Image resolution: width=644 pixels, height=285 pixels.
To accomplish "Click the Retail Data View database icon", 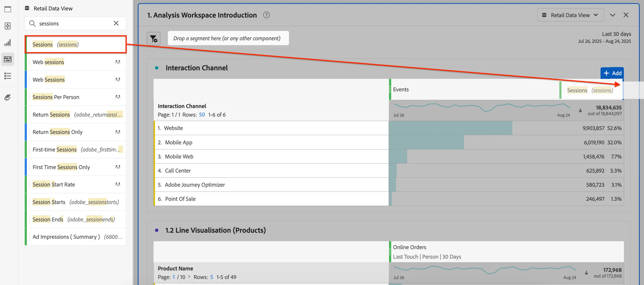I will pos(27,9).
